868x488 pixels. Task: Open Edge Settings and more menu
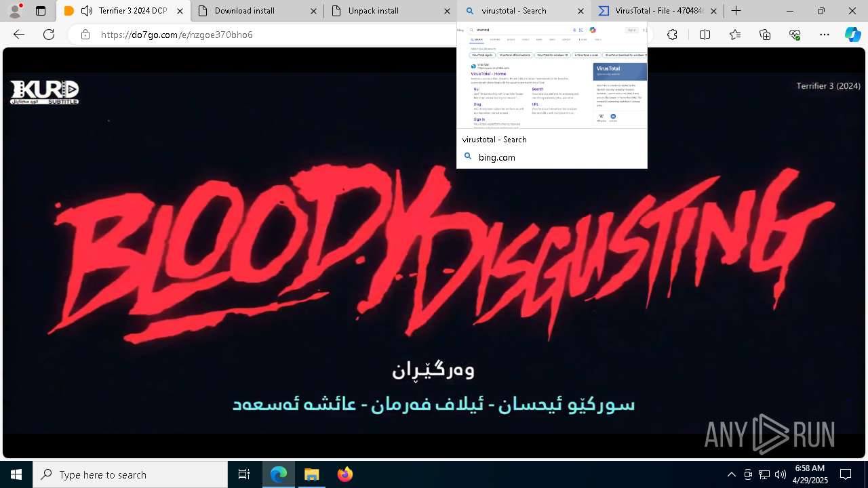pyautogui.click(x=825, y=35)
